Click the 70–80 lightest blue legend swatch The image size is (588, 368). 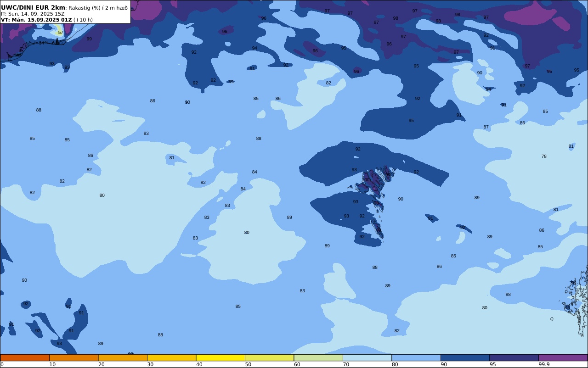(x=367, y=357)
